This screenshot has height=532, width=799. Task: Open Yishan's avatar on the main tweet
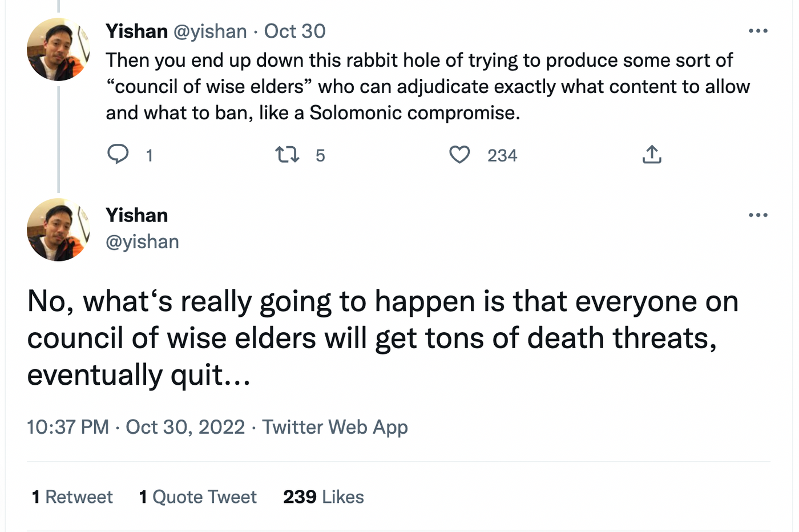58,230
